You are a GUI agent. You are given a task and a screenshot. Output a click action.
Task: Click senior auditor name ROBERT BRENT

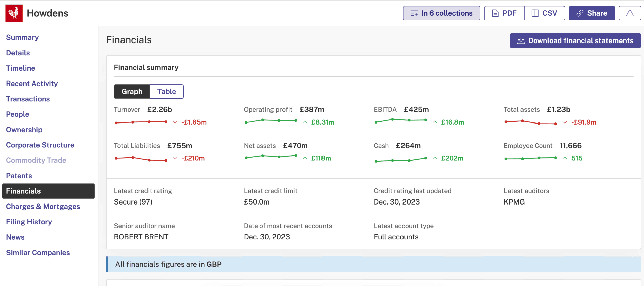click(141, 237)
